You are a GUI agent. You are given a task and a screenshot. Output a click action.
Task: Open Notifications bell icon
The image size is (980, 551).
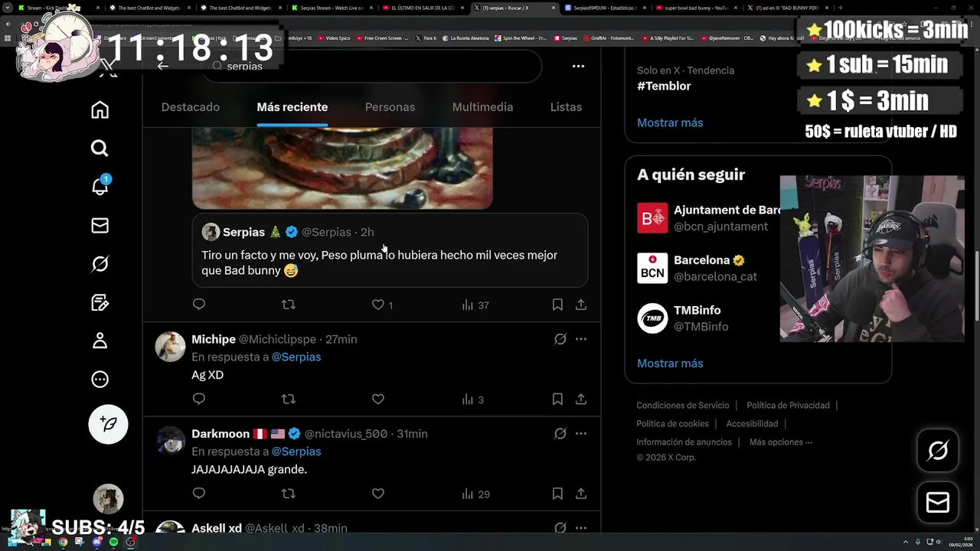(100, 186)
